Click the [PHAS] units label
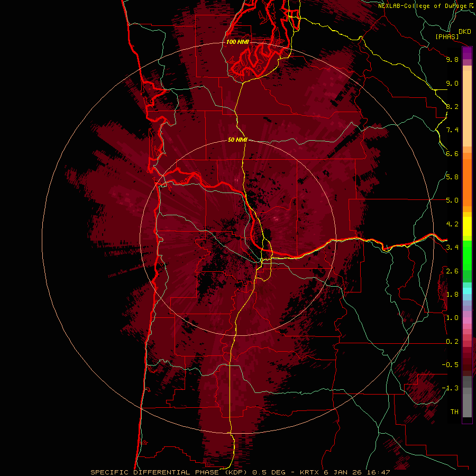 (x=447, y=36)
